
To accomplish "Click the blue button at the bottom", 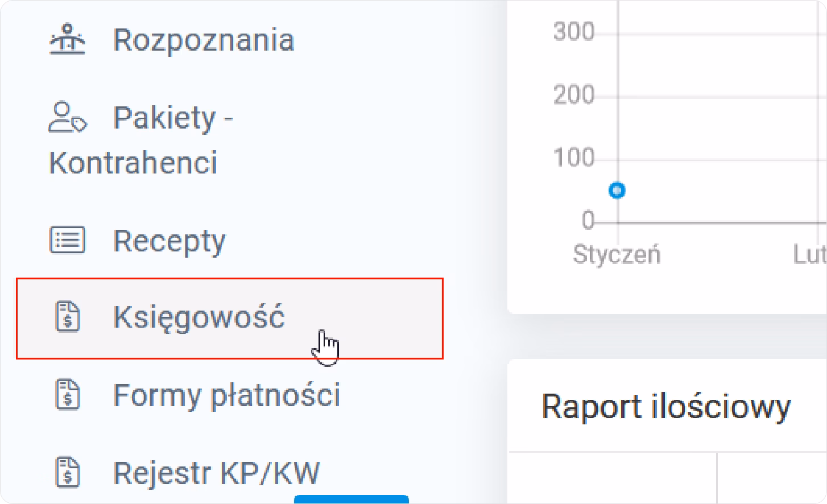I will (351, 501).
